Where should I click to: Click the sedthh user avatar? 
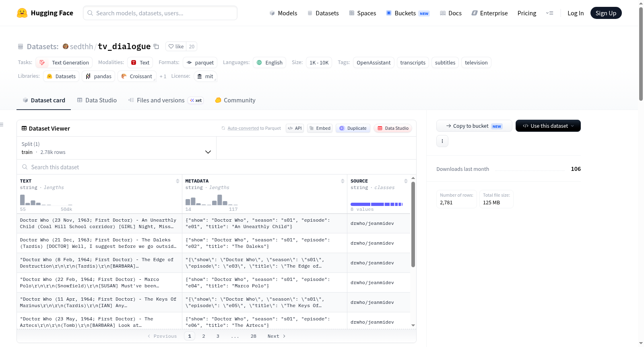pyautogui.click(x=66, y=46)
